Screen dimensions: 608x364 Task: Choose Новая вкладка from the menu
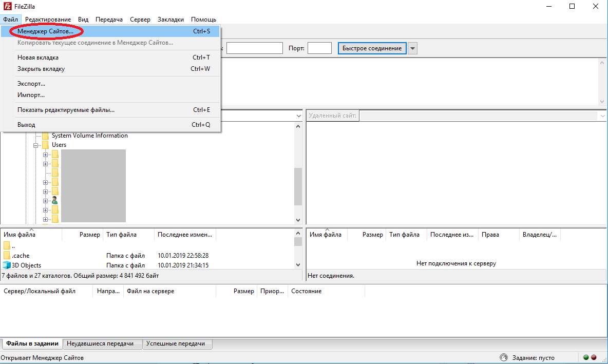[x=110, y=58]
